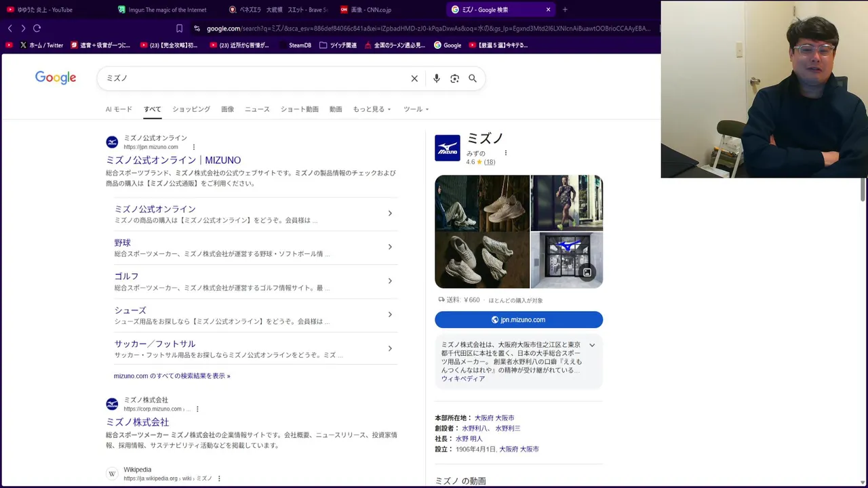868x488 pixels.
Task: Open a new browser tab
Action: [x=565, y=9]
